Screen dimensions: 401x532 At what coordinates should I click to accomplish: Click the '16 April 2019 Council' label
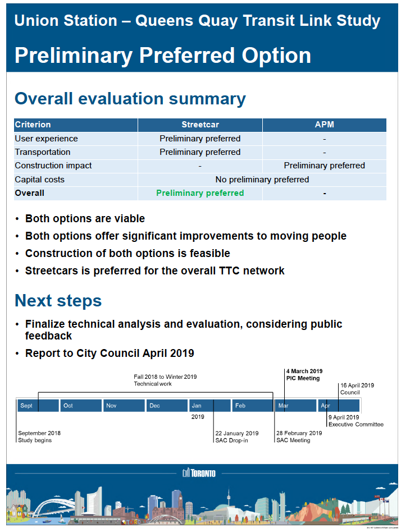(x=357, y=389)
